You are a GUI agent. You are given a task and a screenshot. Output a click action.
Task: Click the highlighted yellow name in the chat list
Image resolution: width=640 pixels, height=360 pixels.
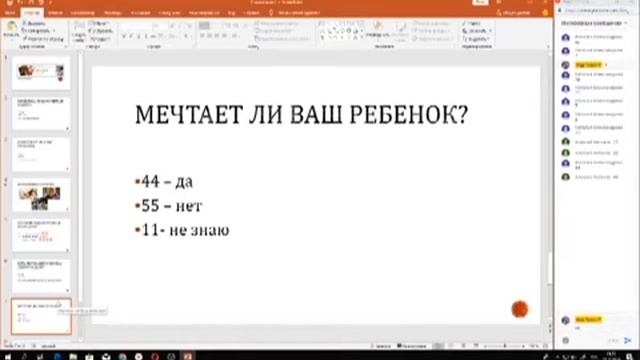588,65
